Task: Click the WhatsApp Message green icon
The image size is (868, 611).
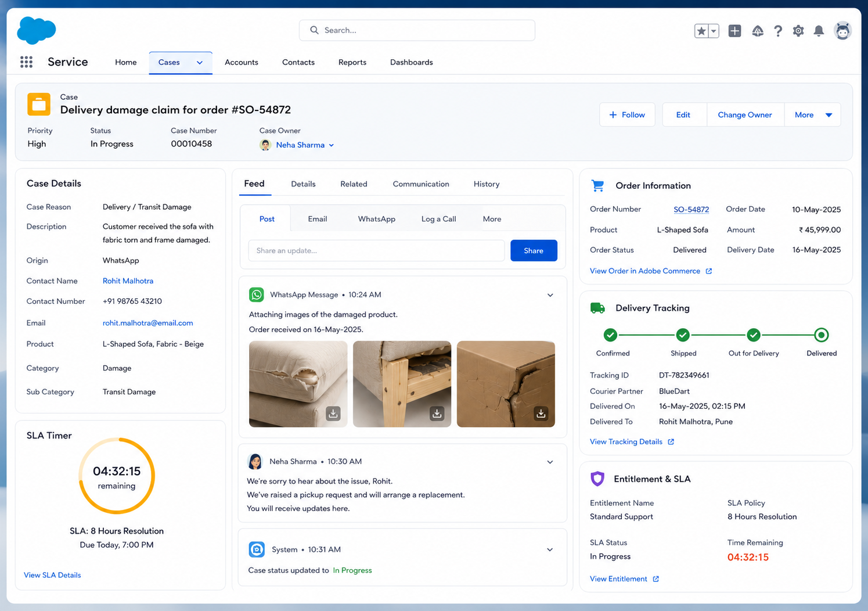Action: 256,294
